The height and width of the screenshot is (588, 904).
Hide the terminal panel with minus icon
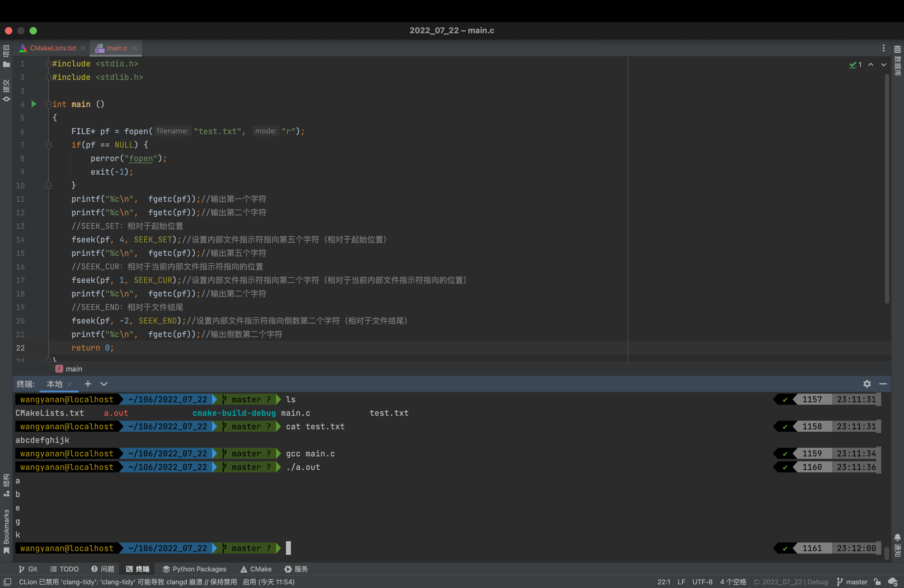tap(883, 383)
